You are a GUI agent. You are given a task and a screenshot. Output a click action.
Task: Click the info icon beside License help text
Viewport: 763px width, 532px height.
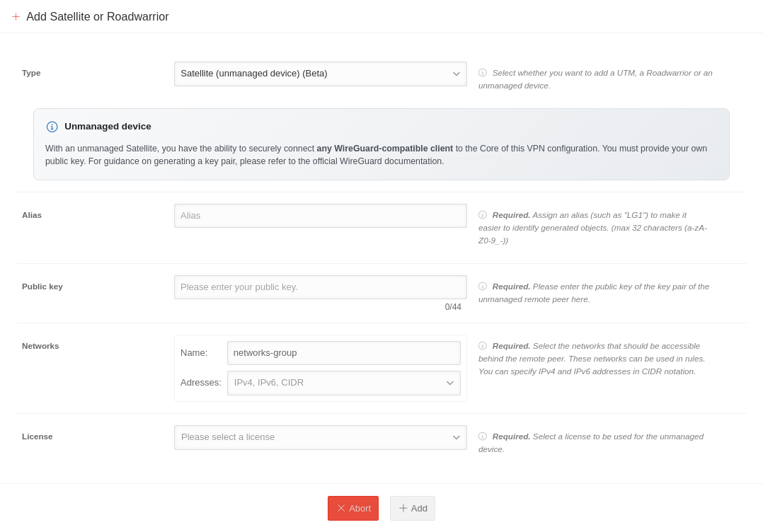tap(483, 436)
